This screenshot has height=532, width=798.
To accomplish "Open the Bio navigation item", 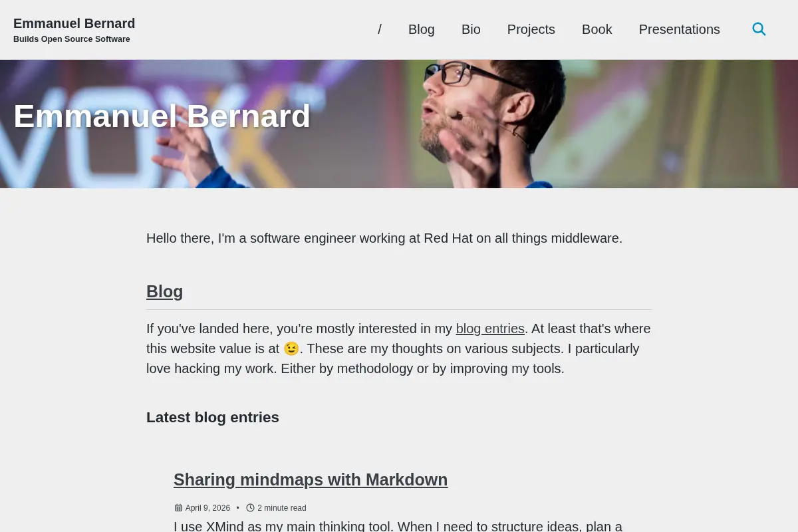I will click(471, 29).
